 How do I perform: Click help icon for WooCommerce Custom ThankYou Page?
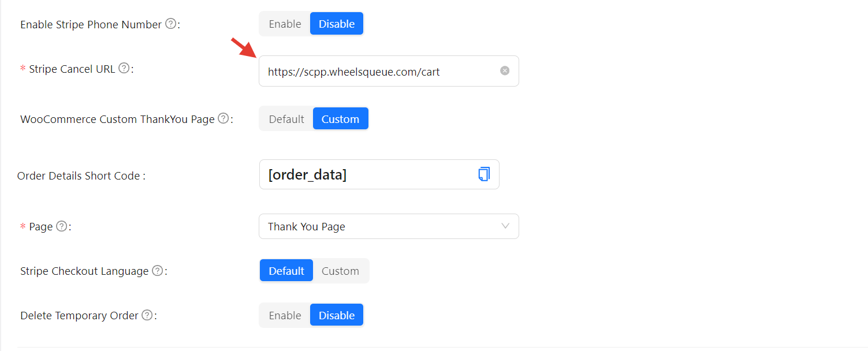click(x=223, y=119)
